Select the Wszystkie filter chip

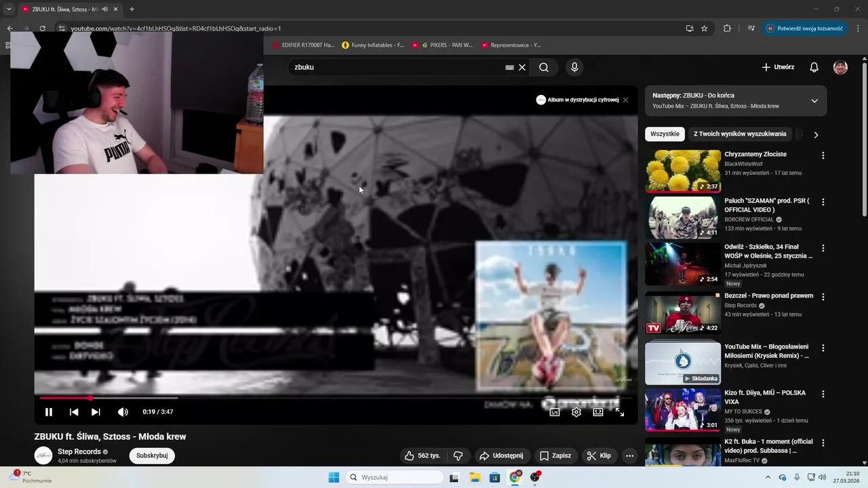pos(665,134)
